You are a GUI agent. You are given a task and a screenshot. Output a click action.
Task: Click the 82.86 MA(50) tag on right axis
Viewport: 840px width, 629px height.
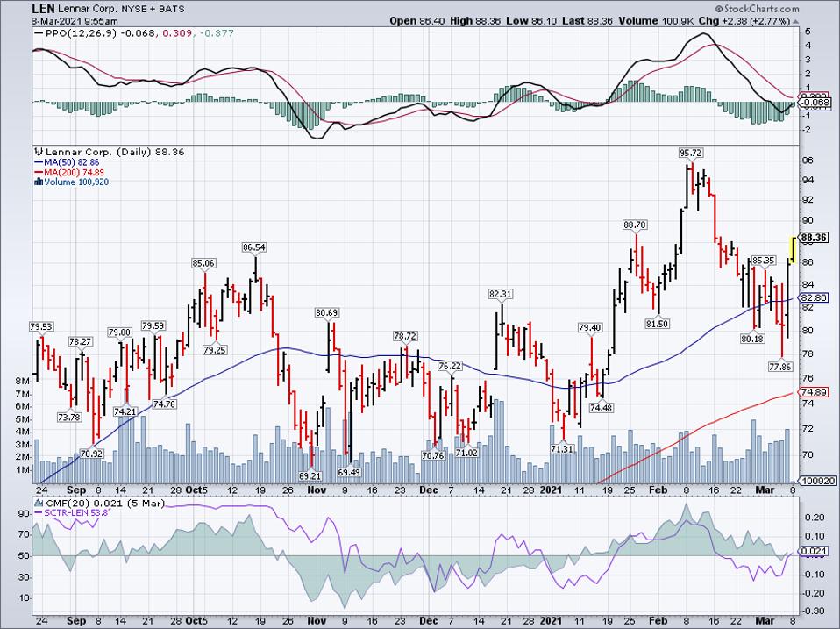tap(814, 298)
